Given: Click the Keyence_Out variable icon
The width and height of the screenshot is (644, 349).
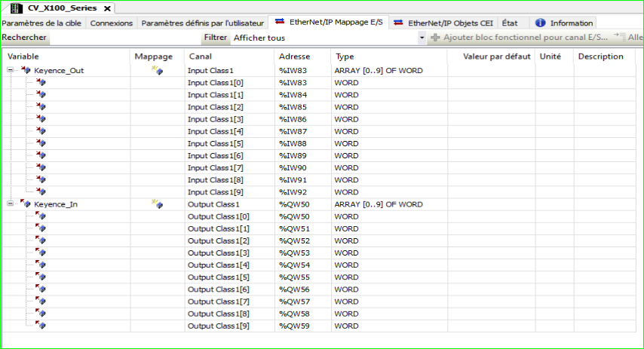Looking at the screenshot, I should pyautogui.click(x=26, y=70).
